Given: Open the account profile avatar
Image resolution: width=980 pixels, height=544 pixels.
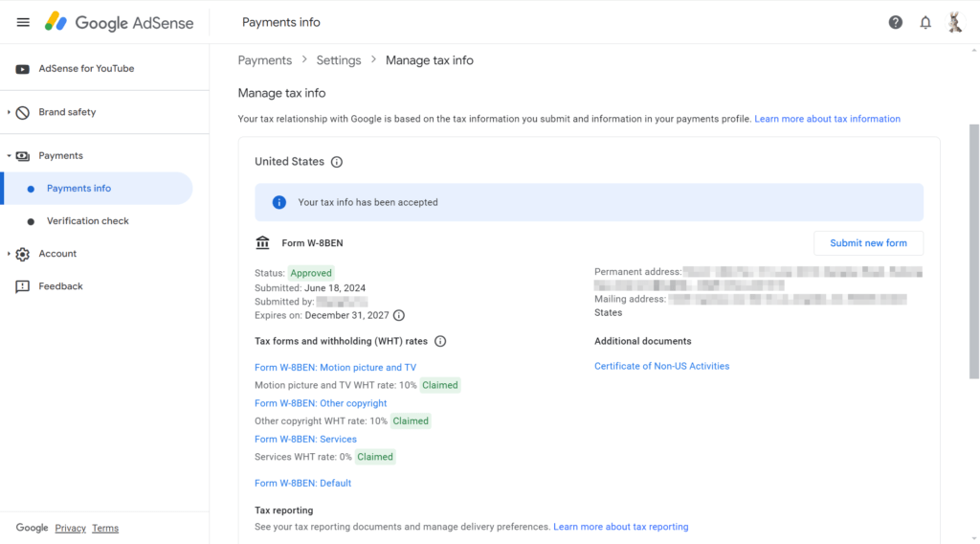Looking at the screenshot, I should 954,23.
